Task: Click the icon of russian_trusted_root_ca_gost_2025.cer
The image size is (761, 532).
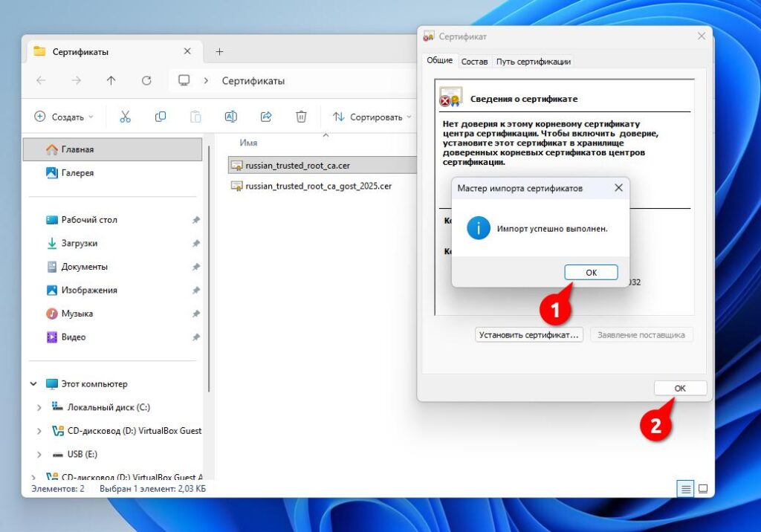Action: [236, 186]
